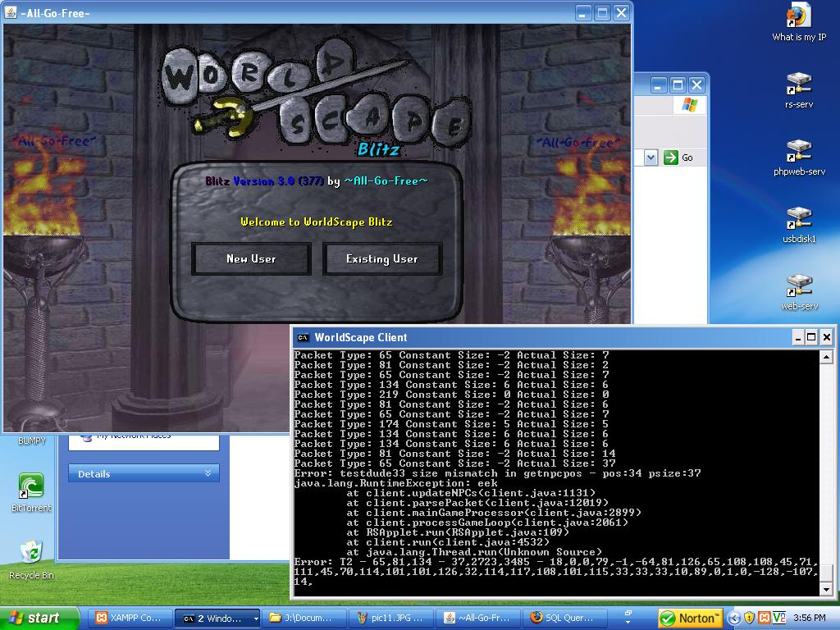This screenshot has height=630, width=840.
Task: Close the WorldScape Client console window
Action: 826,337
